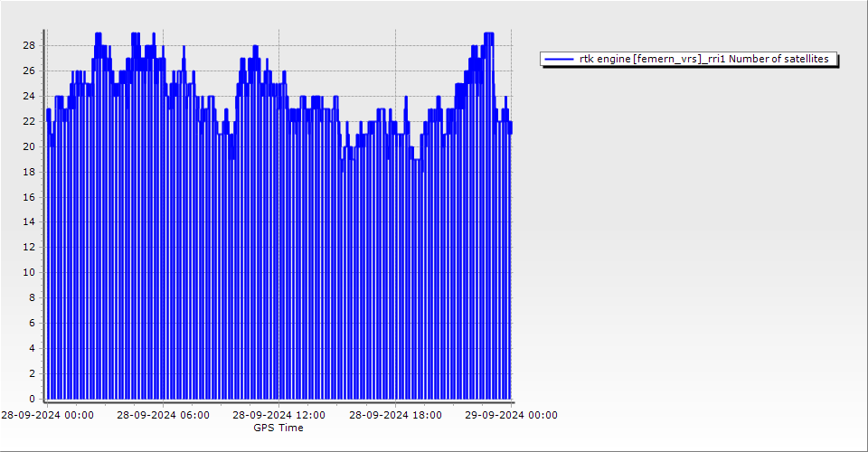Select the 14 tick label on y-axis

29,221
